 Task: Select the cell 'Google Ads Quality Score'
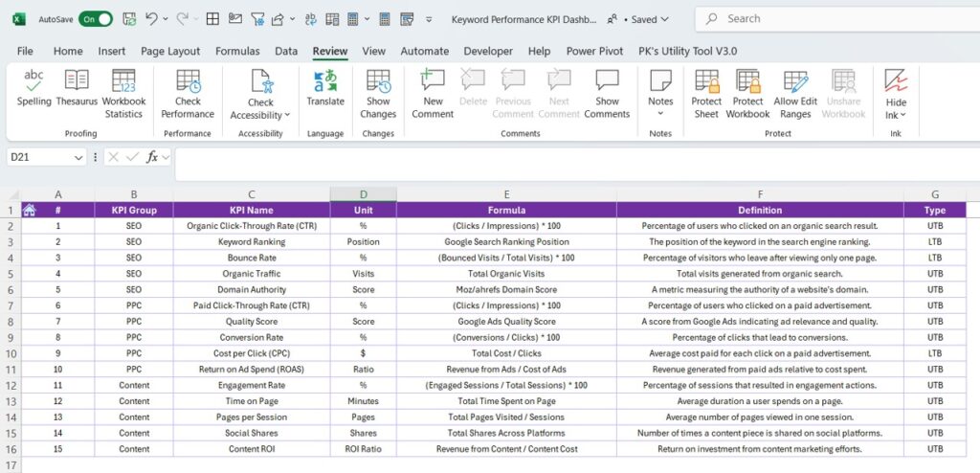click(506, 322)
